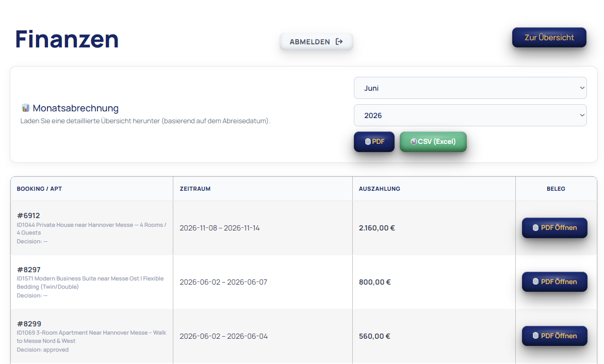Click the Finanzen page heading
The image size is (604, 364).
(x=67, y=39)
